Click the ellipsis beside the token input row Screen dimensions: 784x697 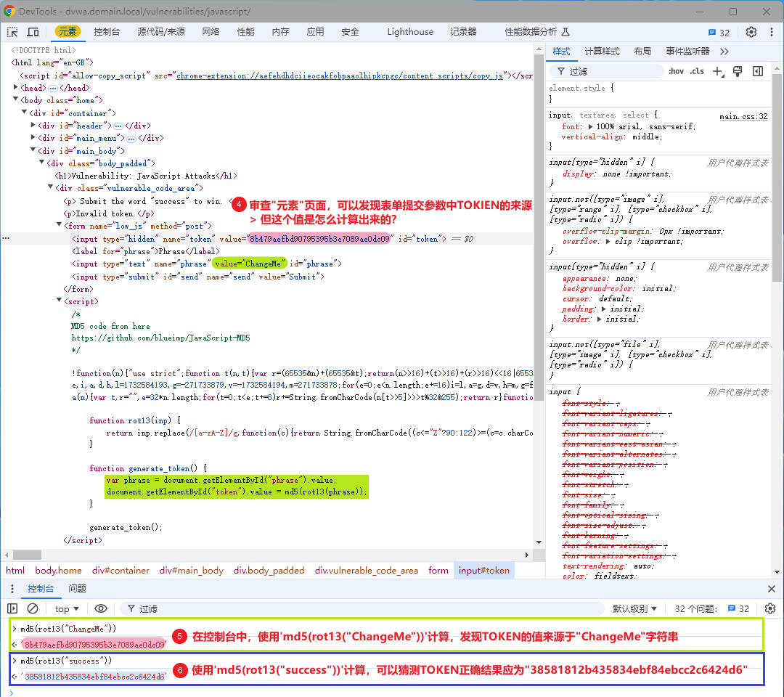tap(6, 238)
